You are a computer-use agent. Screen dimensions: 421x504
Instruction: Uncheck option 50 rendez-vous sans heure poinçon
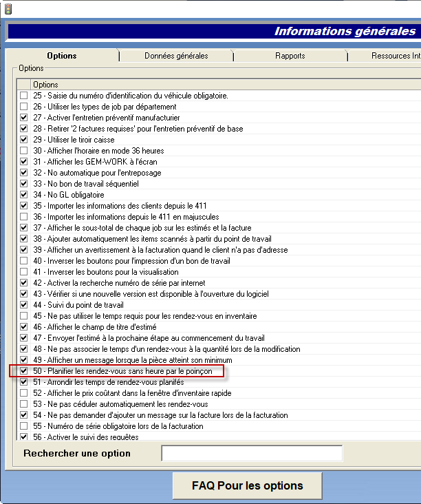[24, 371]
